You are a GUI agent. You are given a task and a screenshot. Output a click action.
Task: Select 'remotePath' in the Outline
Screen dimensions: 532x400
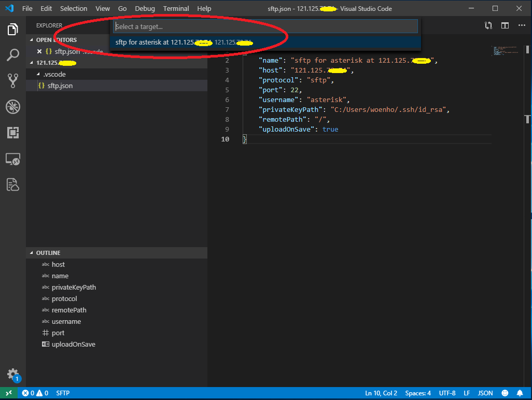click(x=69, y=310)
